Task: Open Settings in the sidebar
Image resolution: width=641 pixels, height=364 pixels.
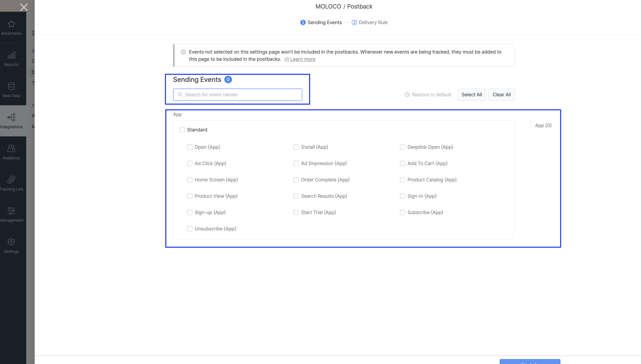Action: (11, 245)
